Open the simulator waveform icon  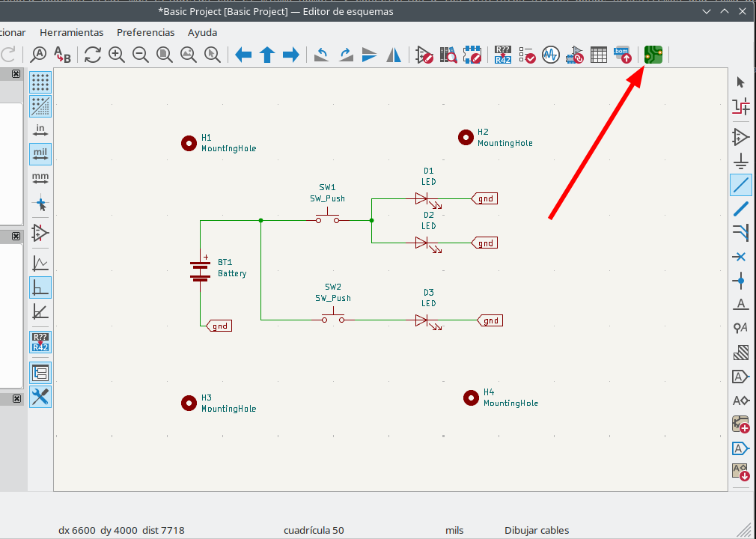click(550, 55)
